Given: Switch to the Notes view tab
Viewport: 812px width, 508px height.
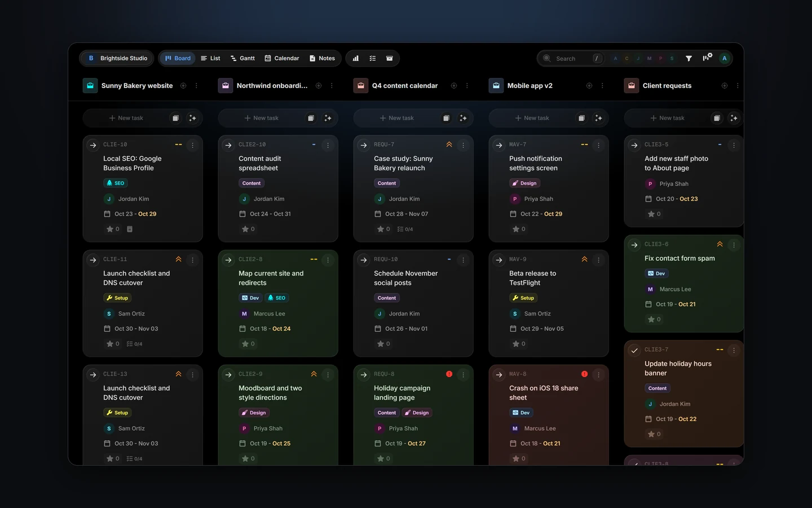Looking at the screenshot, I should click(x=322, y=58).
